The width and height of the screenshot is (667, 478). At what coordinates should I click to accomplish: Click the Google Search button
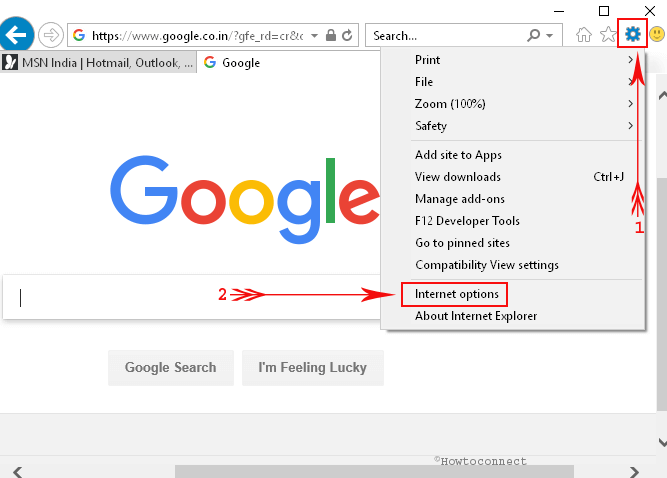(x=171, y=368)
